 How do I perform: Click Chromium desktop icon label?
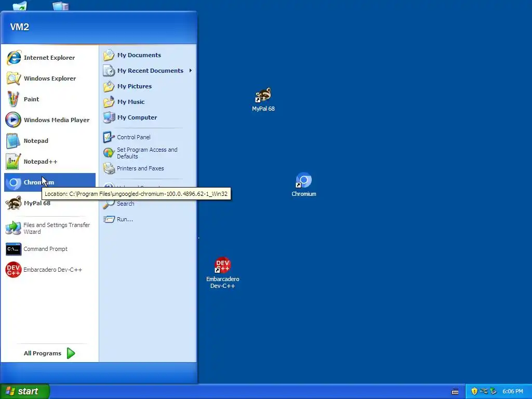[x=303, y=194]
